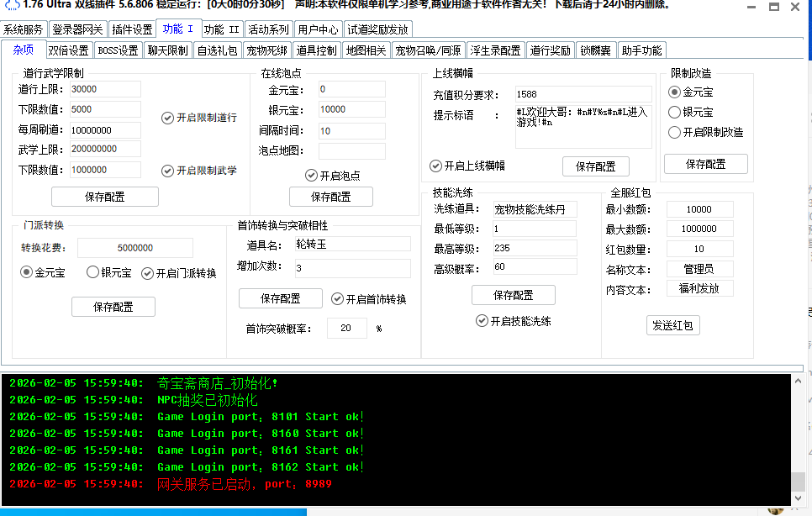
Task: Click the app icon in the title bar
Action: tap(11, 5)
